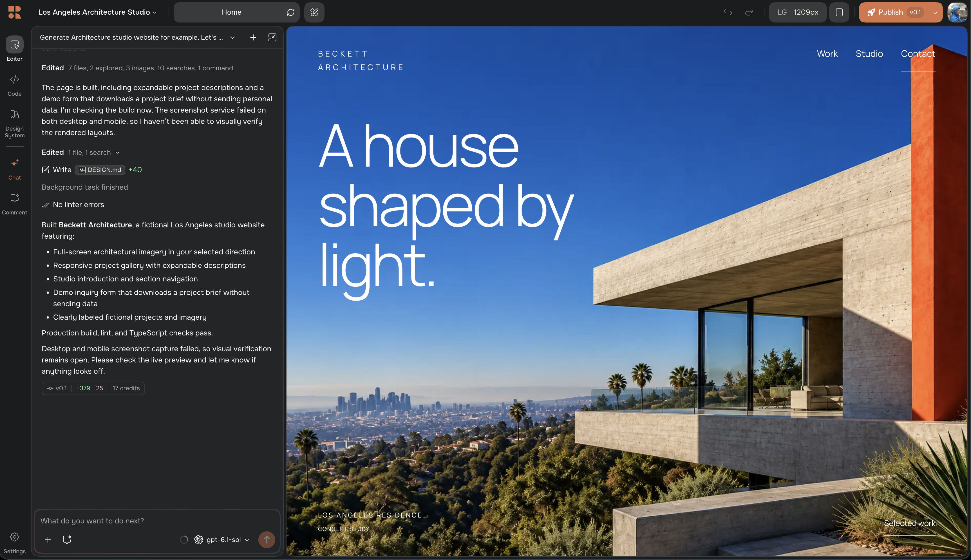
Task: Expand the chat panel to fullscreen
Action: (272, 37)
